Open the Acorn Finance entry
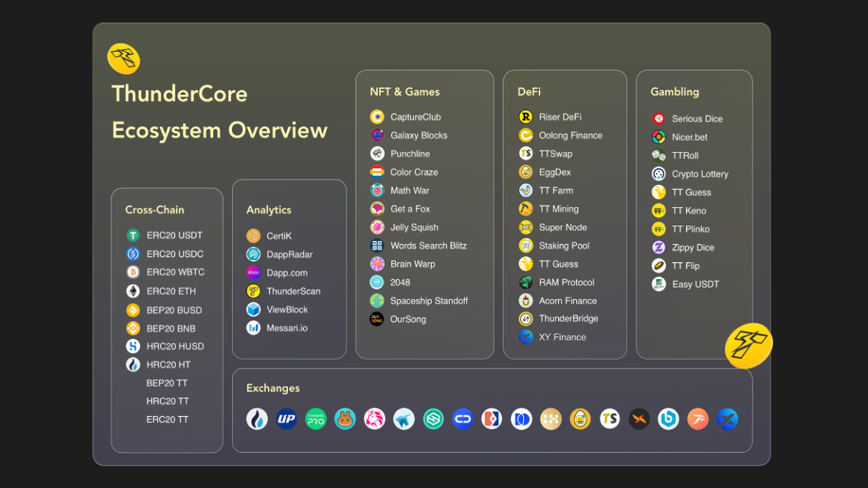The width and height of the screenshot is (868, 488). tap(558, 300)
